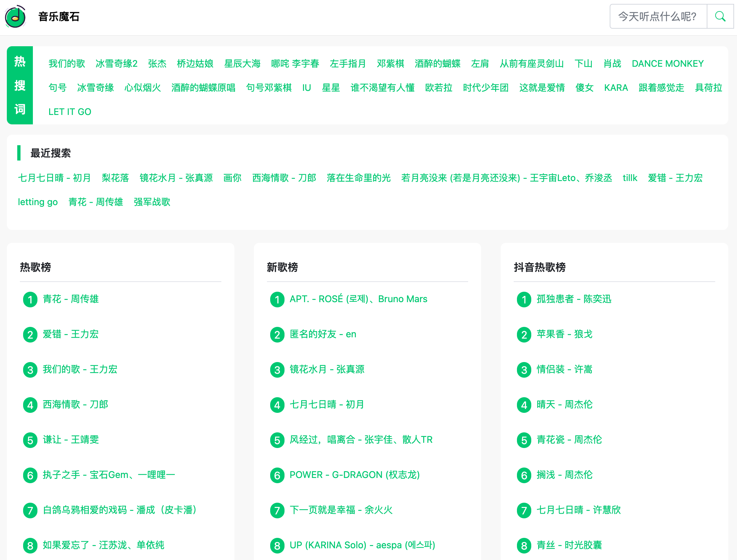
Task: Open 晴天 - 周杰伦 in 抖音热歌榜
Action: click(x=564, y=404)
